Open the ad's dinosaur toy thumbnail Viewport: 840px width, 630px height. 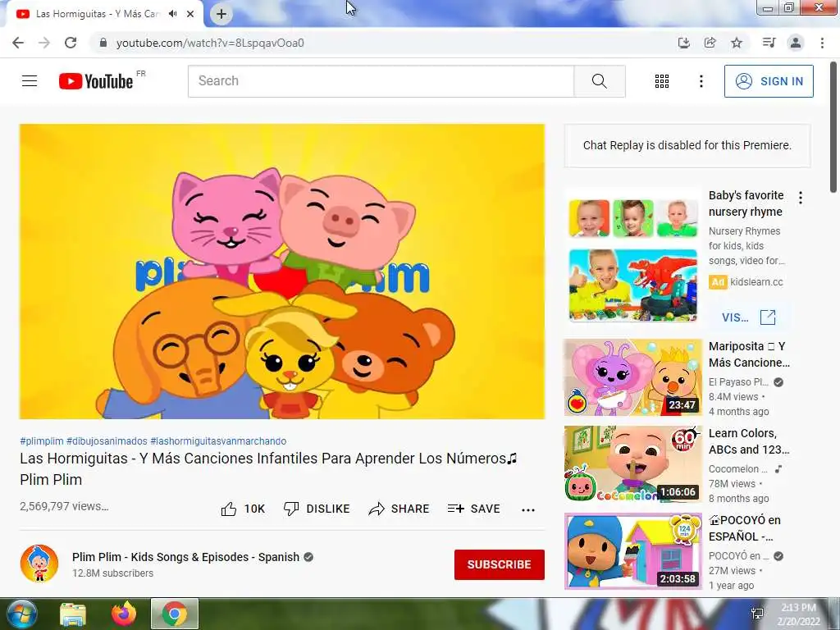pyautogui.click(x=633, y=285)
